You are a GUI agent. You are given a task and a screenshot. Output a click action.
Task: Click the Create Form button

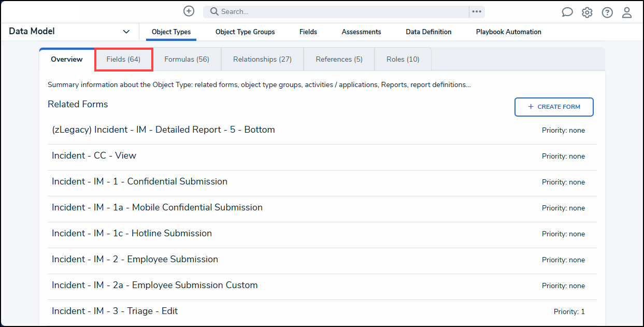[x=554, y=107]
